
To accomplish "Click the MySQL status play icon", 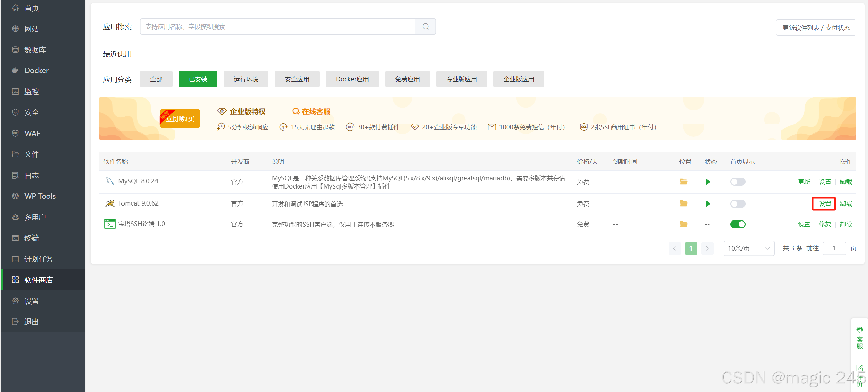I will pos(708,182).
